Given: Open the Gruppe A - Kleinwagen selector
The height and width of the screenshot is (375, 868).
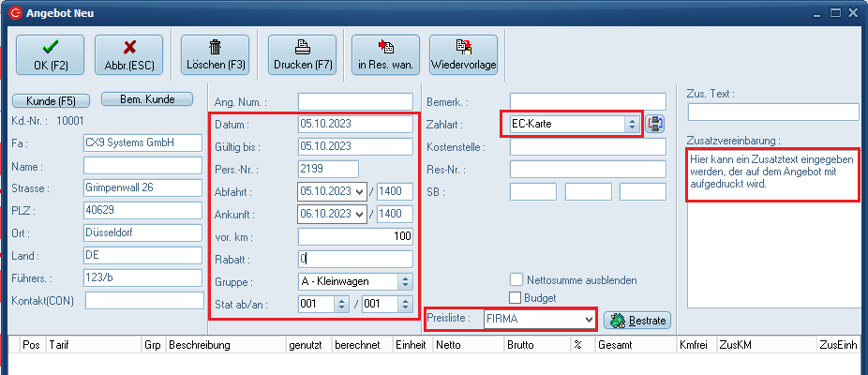Looking at the screenshot, I should click(404, 281).
